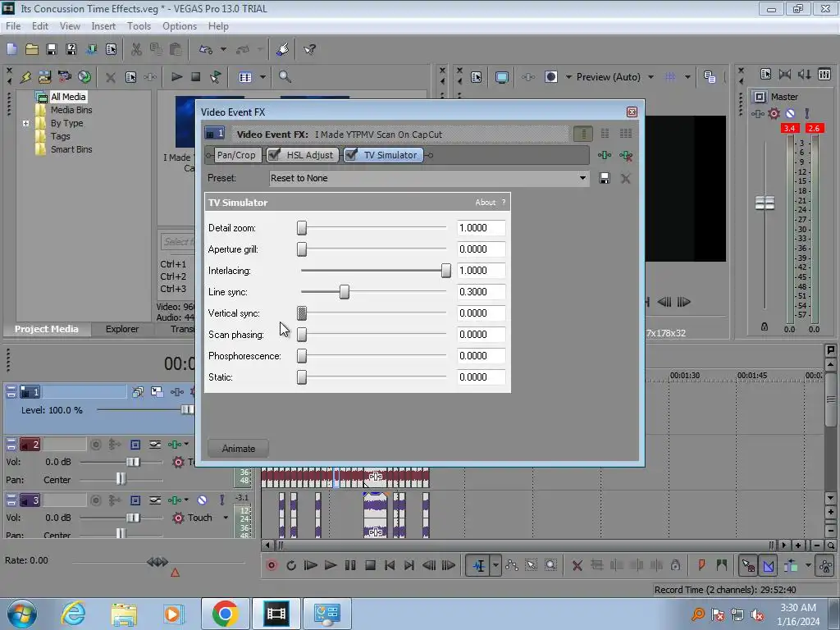Click the magnifier search icon in Project Media
This screenshot has height=630, width=840.
pos(285,77)
